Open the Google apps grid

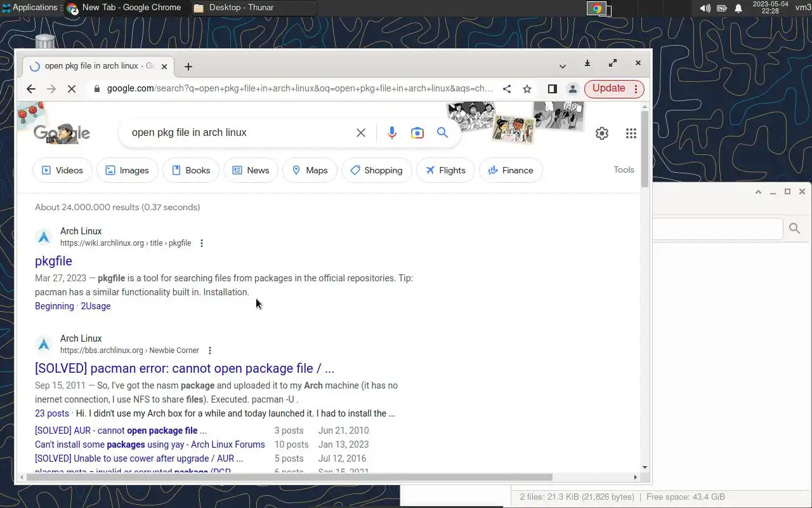click(x=631, y=133)
